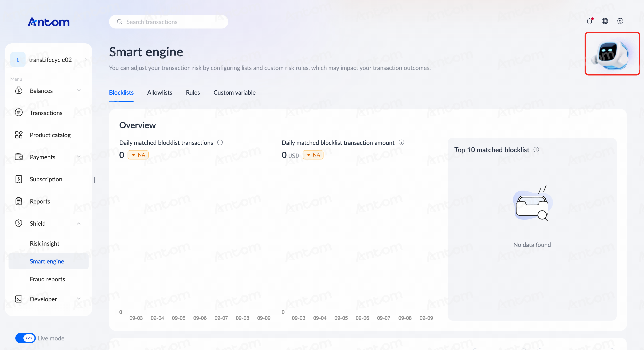Expand the Payments submenu chevron
Screen dimensions: 644x350
[79, 157]
